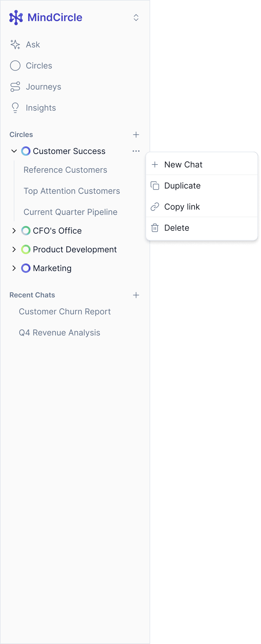Click the Product Development green circle swatch
The image size is (261, 644).
click(26, 249)
